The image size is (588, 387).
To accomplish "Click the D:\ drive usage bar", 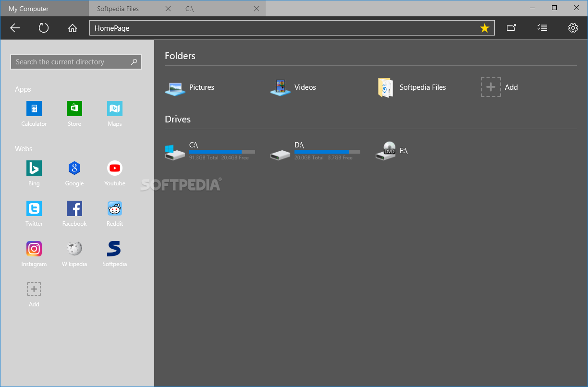I will [327, 151].
